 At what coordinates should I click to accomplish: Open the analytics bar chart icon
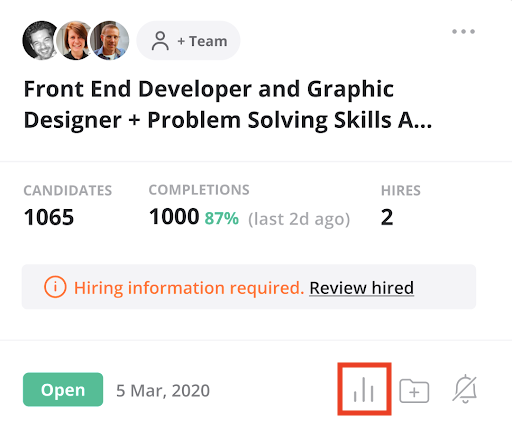click(x=364, y=389)
